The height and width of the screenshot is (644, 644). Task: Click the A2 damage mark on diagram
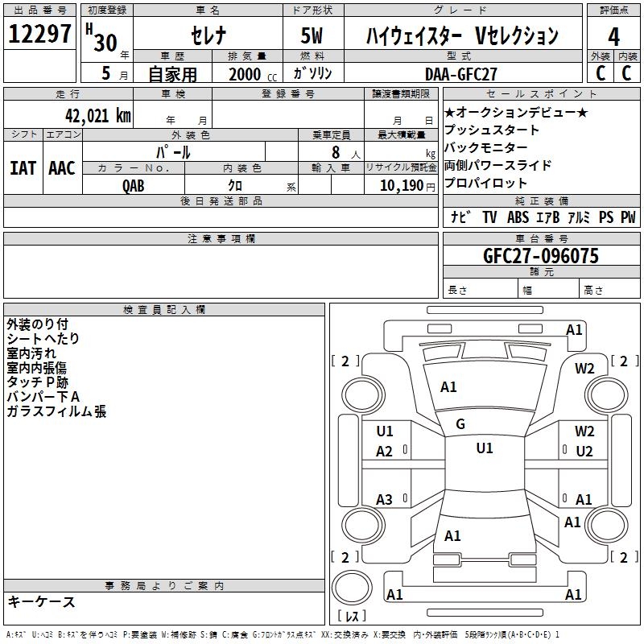pyautogui.click(x=385, y=452)
